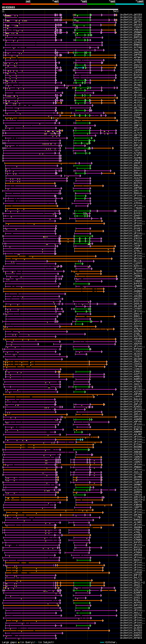The image size is (146, 644).
Task: Open hit UniRef100_Q6FTP1
Action: point(131,22)
